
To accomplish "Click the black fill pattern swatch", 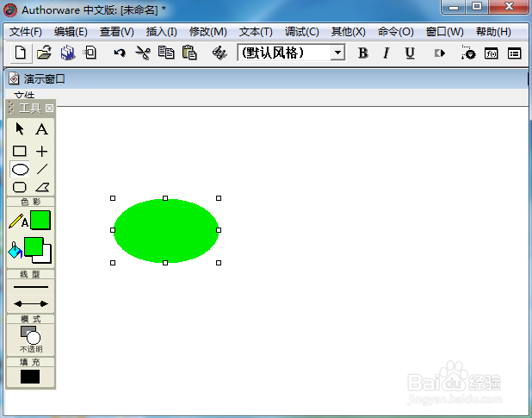I will [x=30, y=377].
